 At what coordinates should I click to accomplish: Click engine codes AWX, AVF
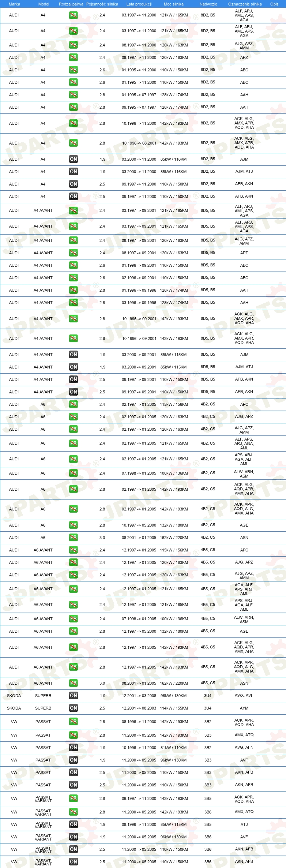[244, 695]
